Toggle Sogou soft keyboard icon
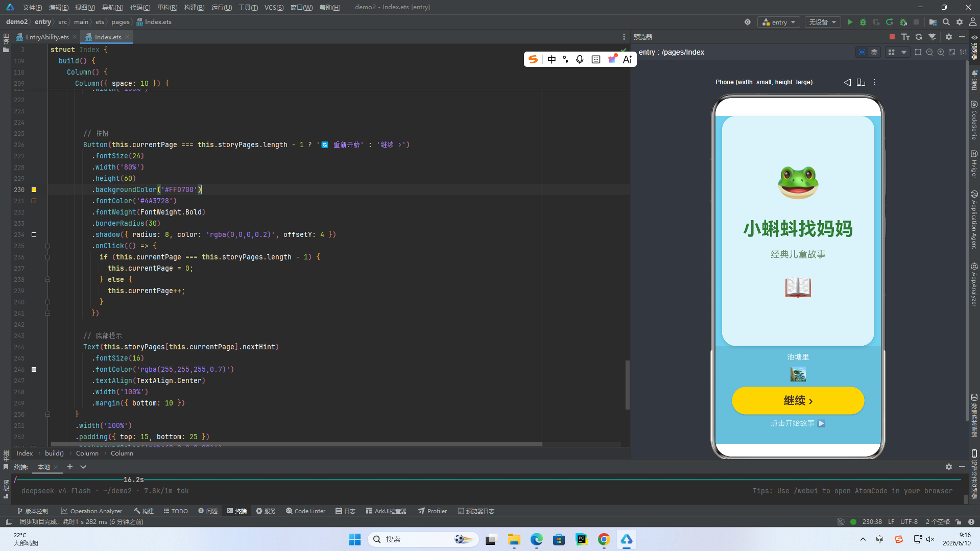980x551 pixels. 596,59
